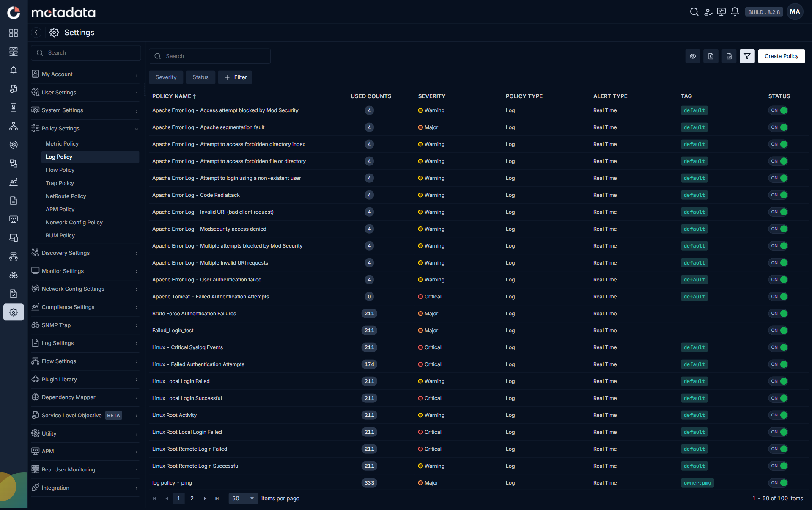Open the Severity filter chip
Viewport: 812px width, 510px height.
(x=166, y=77)
